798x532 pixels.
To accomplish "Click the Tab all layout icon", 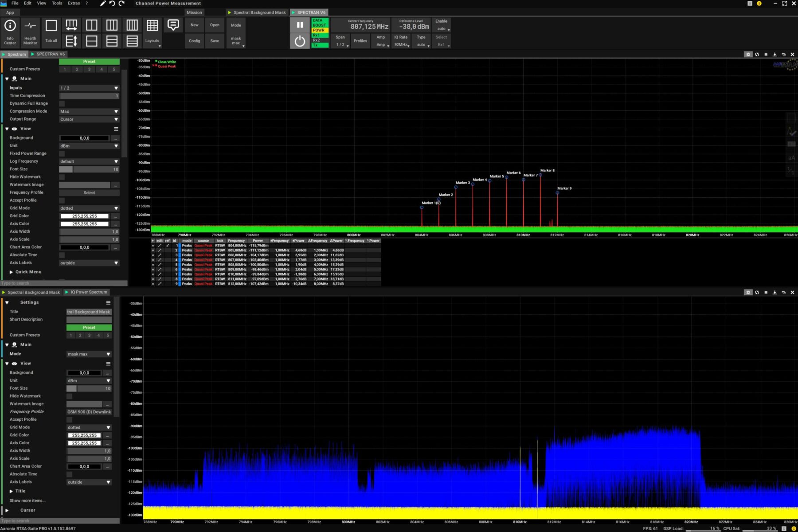I will pyautogui.click(x=51, y=31).
